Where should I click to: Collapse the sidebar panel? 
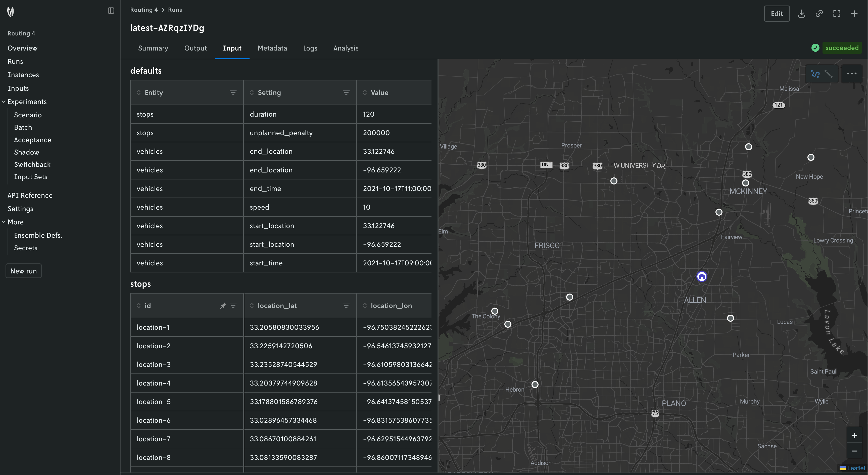(x=111, y=11)
